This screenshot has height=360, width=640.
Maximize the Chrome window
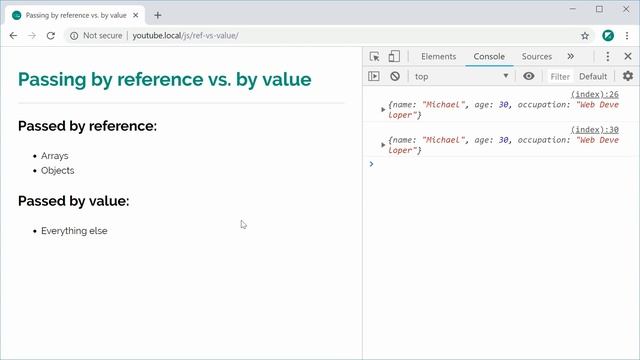click(x=599, y=9)
